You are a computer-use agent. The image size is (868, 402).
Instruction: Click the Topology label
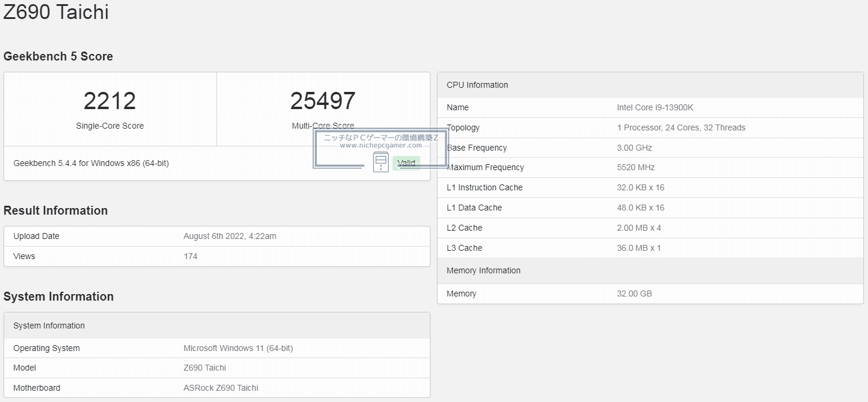463,127
